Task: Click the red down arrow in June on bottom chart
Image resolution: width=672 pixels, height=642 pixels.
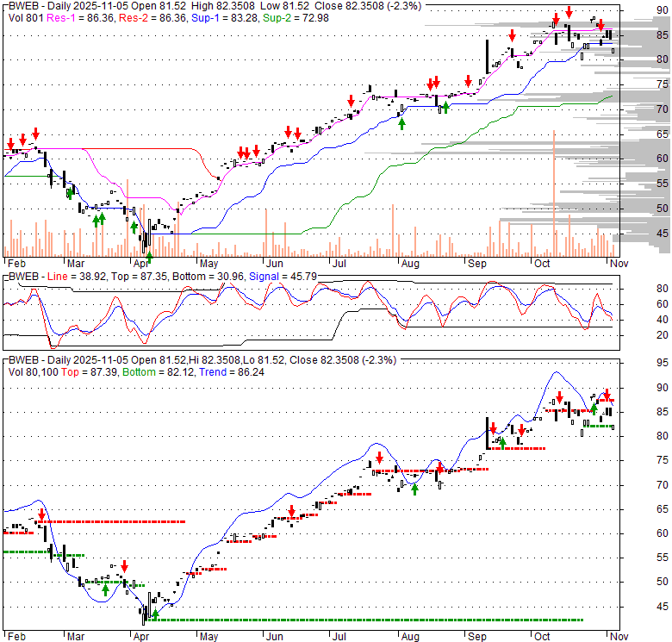Action: [292, 512]
